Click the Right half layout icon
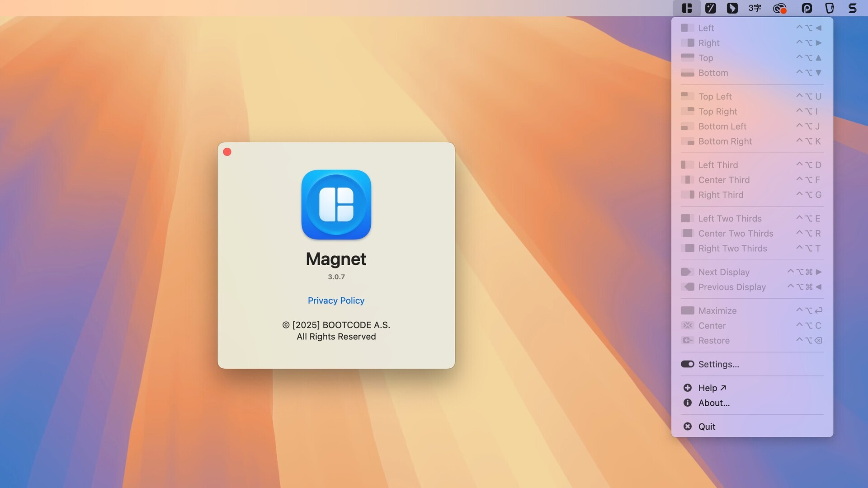 687,43
